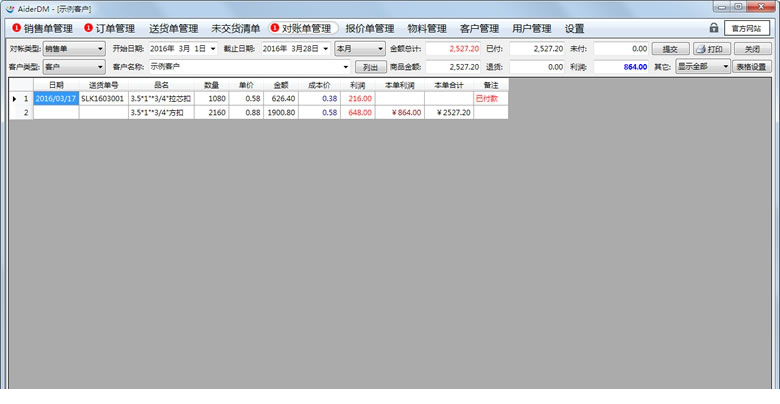Click the 提交 button
780x404 pixels.
click(x=671, y=49)
